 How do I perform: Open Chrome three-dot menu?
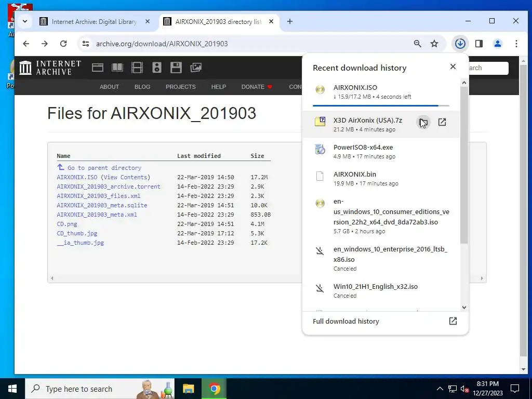pyautogui.click(x=516, y=44)
